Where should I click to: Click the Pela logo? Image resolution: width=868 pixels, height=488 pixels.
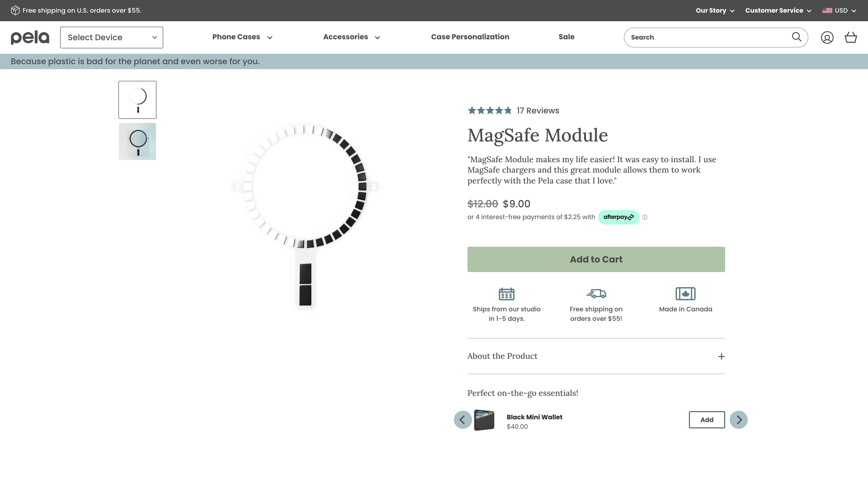coord(30,37)
